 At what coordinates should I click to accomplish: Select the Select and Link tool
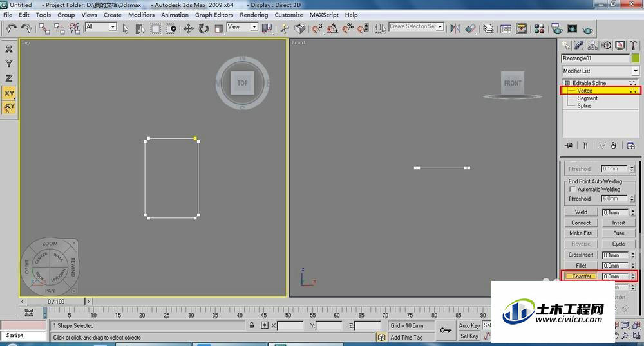coord(44,28)
